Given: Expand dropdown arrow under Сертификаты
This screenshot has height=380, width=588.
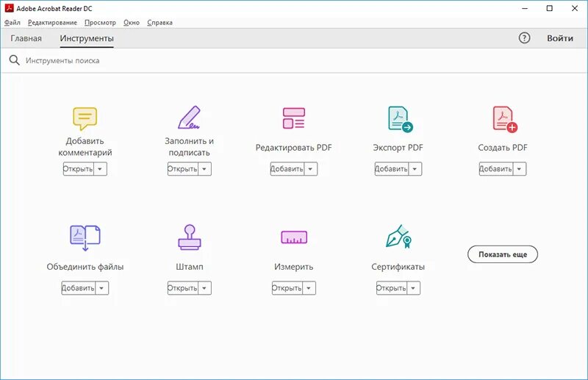Looking at the screenshot, I should [x=413, y=288].
